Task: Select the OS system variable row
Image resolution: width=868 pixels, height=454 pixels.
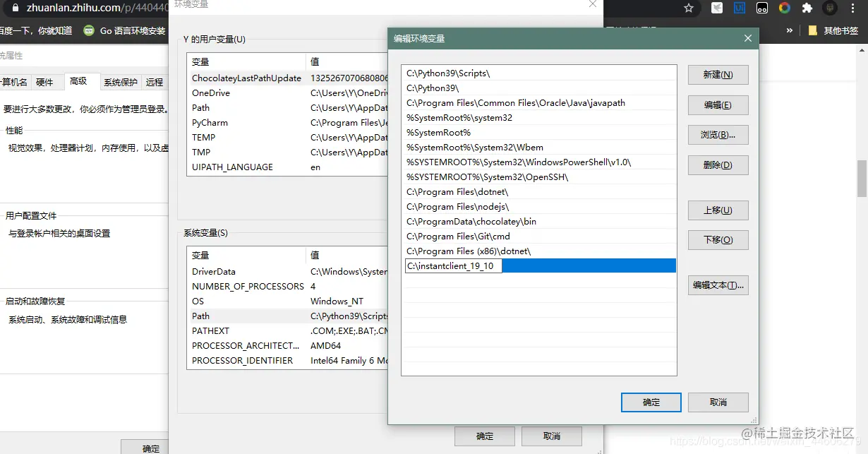Action: 288,301
